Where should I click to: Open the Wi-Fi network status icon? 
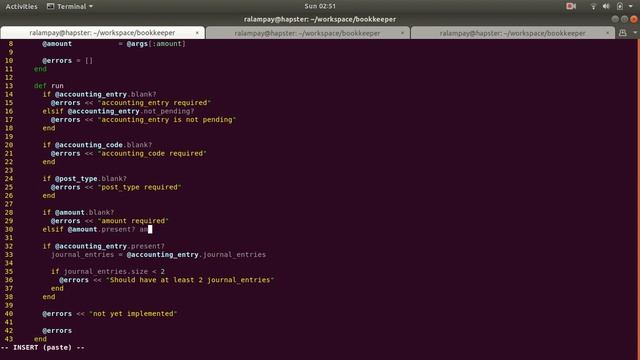pos(593,6)
